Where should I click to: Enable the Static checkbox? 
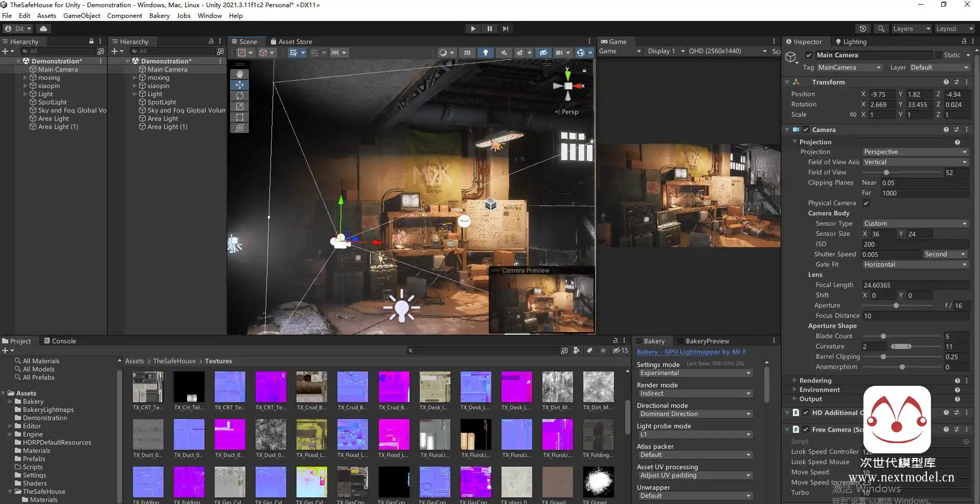pos(939,55)
